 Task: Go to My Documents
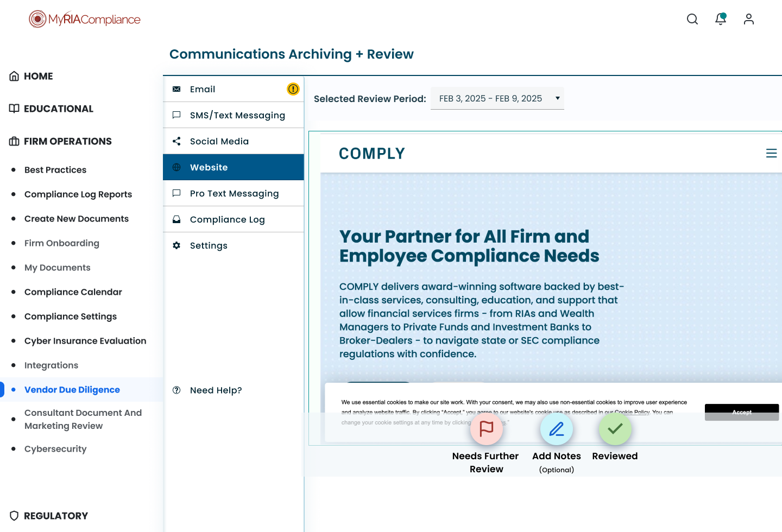click(x=58, y=268)
